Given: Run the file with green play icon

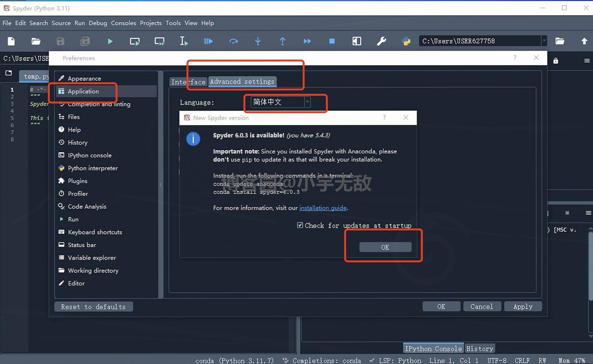Looking at the screenshot, I should 110,41.
